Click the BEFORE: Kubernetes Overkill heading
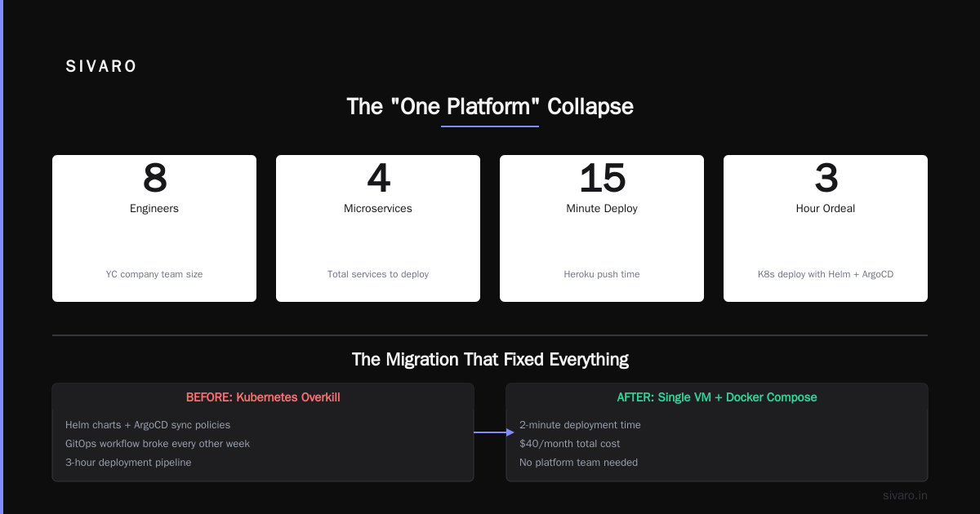Image resolution: width=980 pixels, height=514 pixels. tap(263, 397)
